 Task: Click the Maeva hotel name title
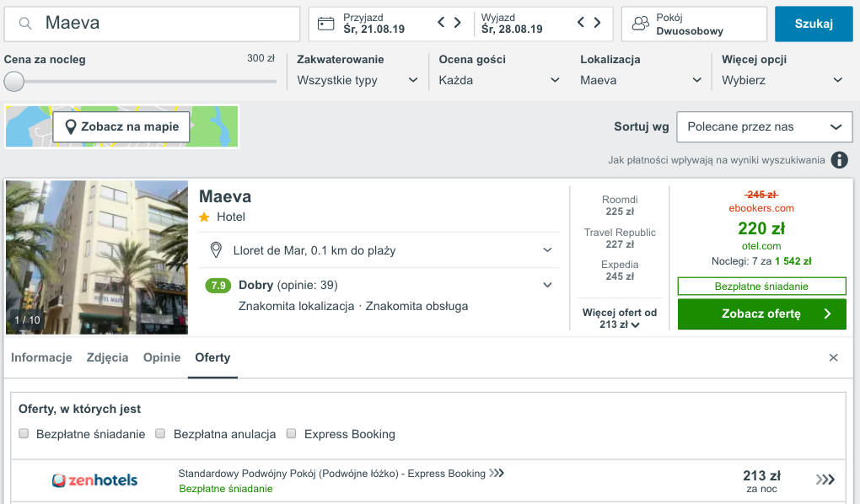coord(225,196)
